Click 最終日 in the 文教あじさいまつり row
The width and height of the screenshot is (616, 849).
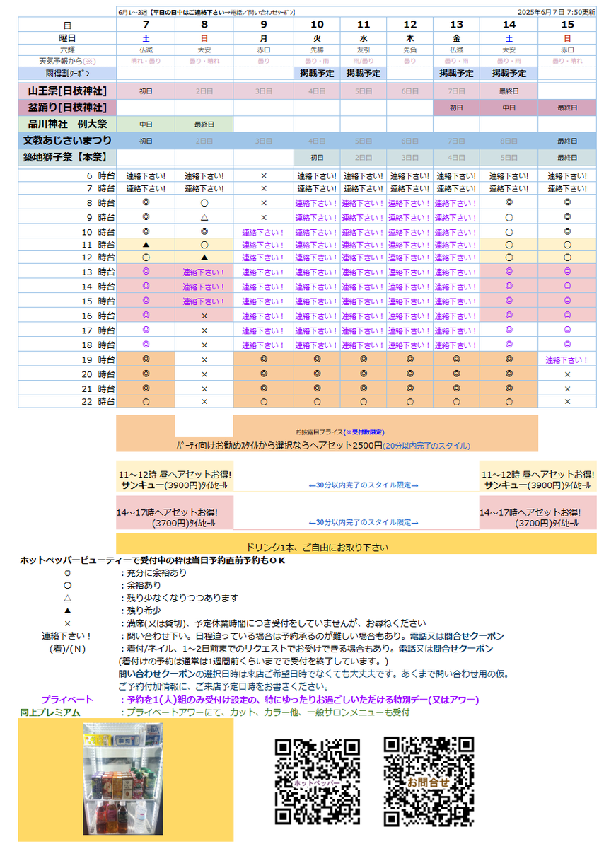coord(567,141)
